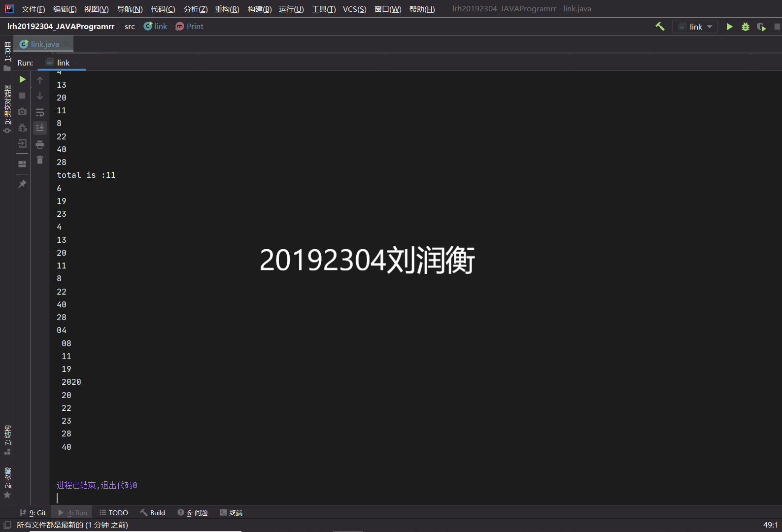The image size is (782, 532).
Task: Open the VCS(S) menu
Action: coord(354,9)
